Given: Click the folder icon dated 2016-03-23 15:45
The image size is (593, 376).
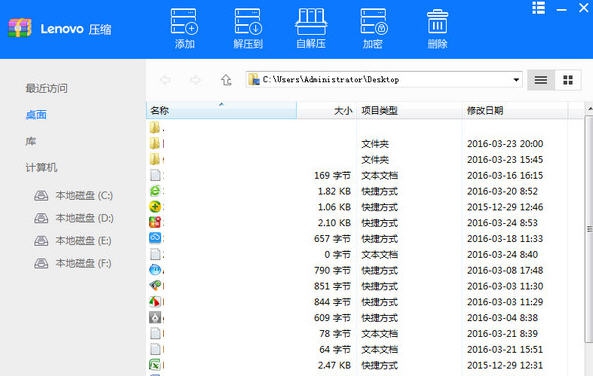Looking at the screenshot, I should click(x=155, y=159).
